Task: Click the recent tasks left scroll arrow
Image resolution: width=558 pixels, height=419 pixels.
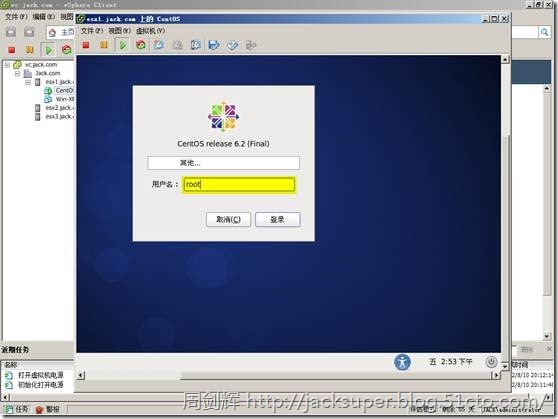Action: [5, 397]
